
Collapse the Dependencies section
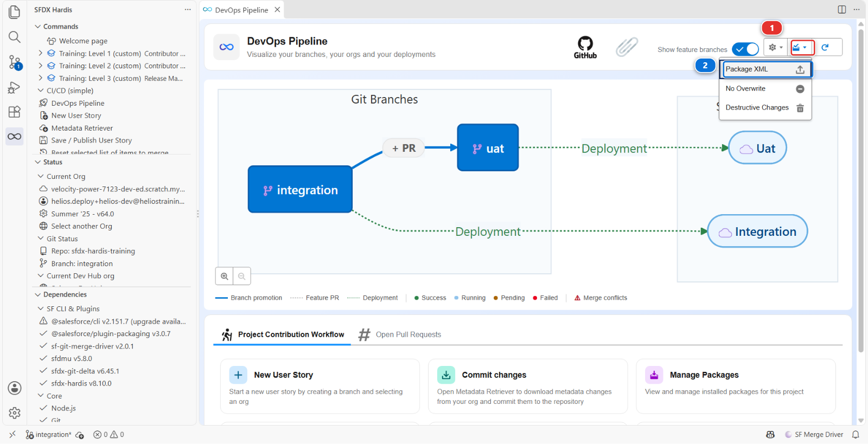click(x=38, y=294)
